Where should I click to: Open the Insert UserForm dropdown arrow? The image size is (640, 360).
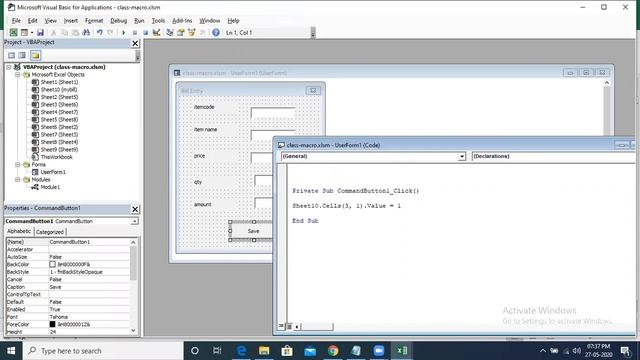pyautogui.click(x=32, y=32)
